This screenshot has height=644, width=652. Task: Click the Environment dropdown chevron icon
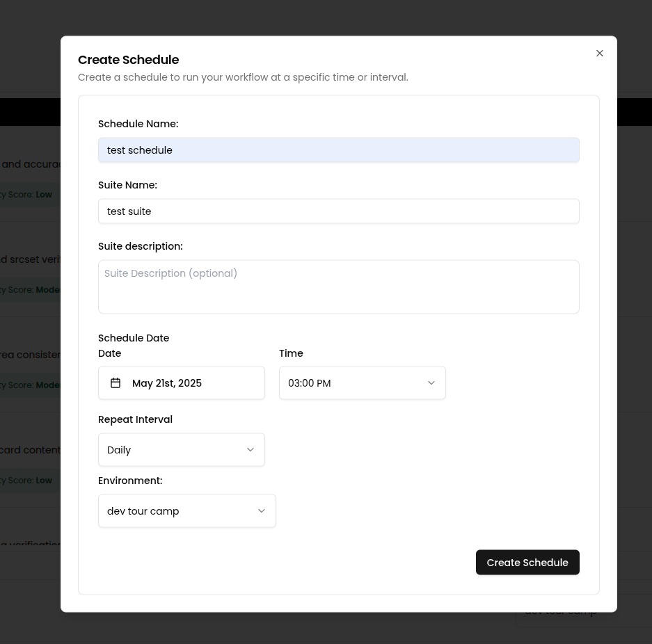(262, 510)
